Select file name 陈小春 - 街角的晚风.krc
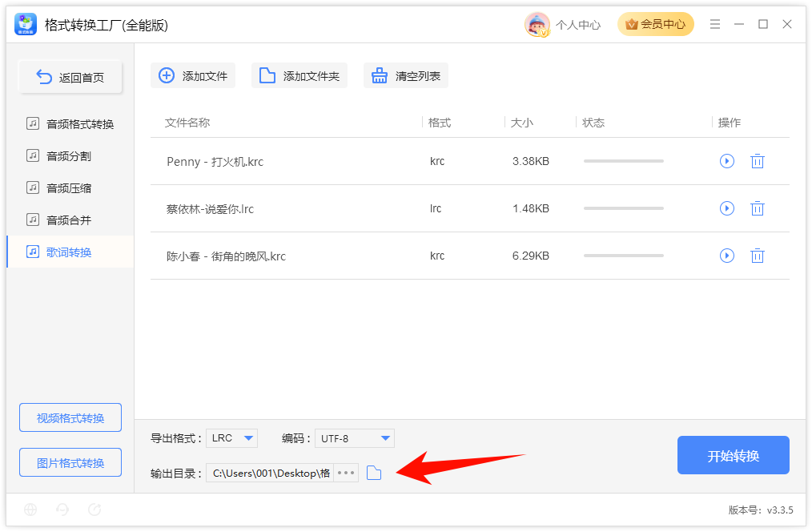Viewport: 812px width, 532px height. (x=227, y=256)
